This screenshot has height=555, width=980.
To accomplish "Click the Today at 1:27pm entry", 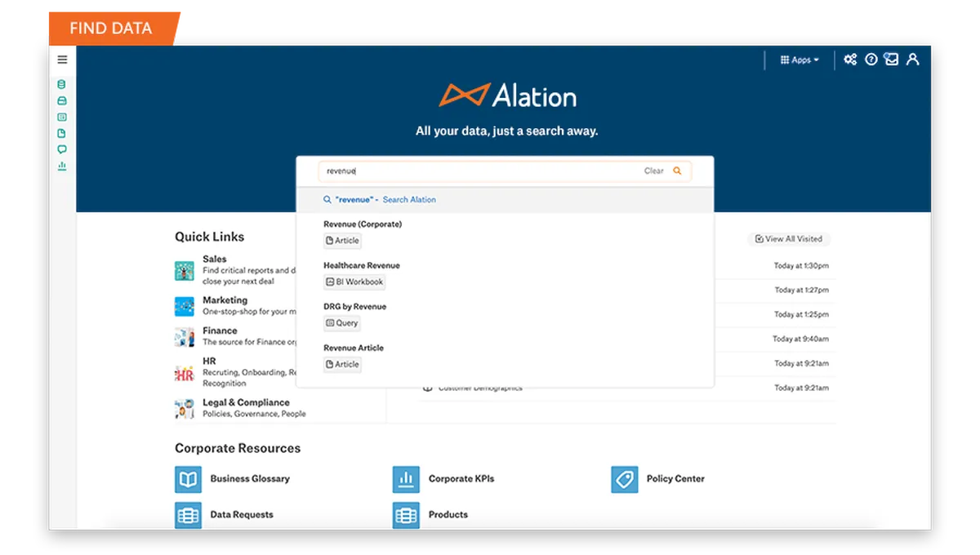I will 801,291.
